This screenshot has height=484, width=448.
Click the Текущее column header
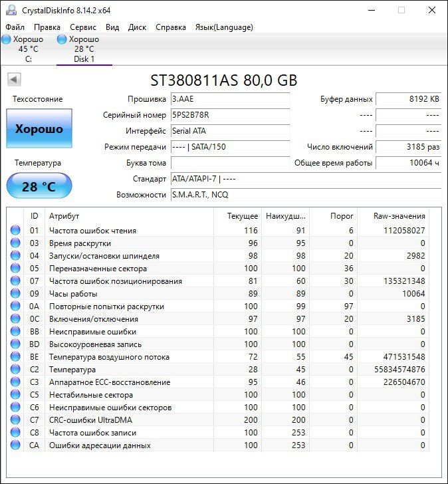pyautogui.click(x=237, y=216)
